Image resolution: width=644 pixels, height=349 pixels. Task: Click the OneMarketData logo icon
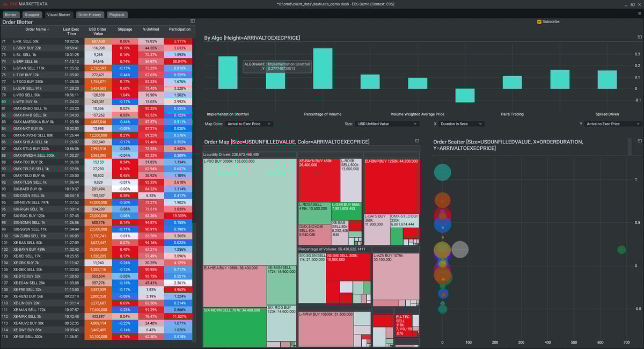(x=5, y=4)
